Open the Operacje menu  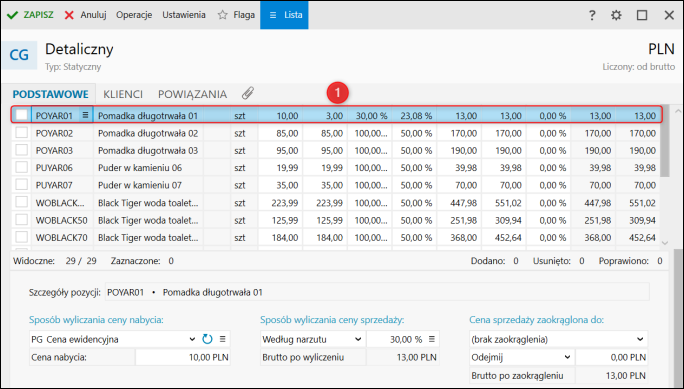[134, 15]
